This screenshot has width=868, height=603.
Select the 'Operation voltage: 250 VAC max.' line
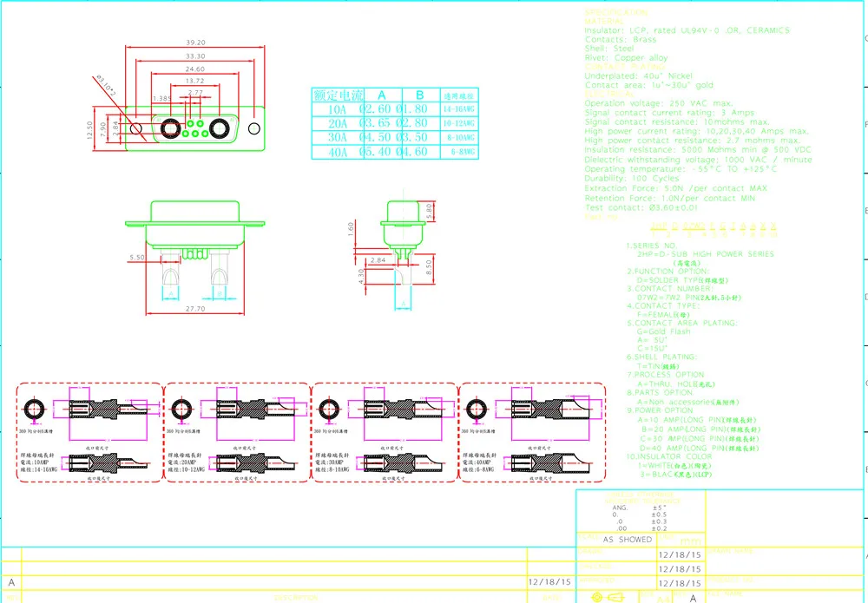tap(659, 103)
